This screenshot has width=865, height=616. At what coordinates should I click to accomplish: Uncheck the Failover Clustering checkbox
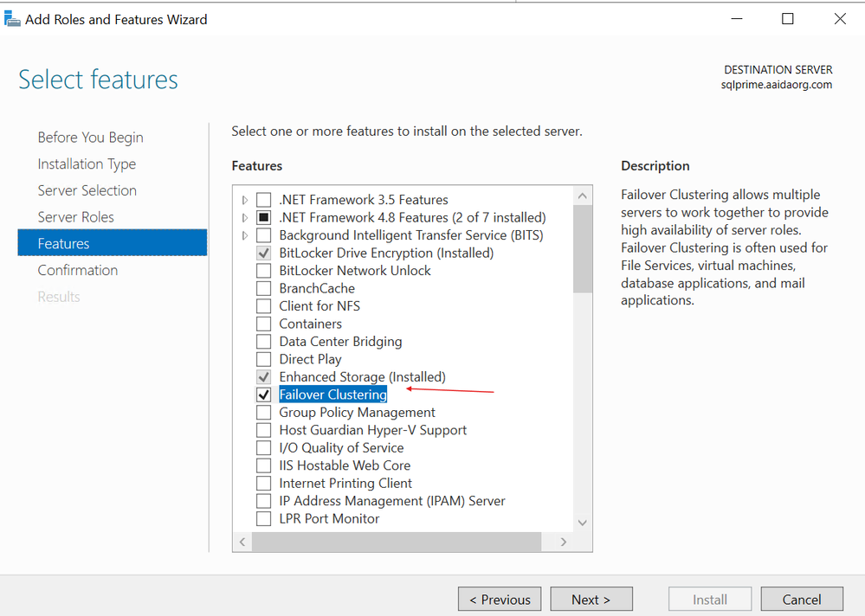(264, 395)
